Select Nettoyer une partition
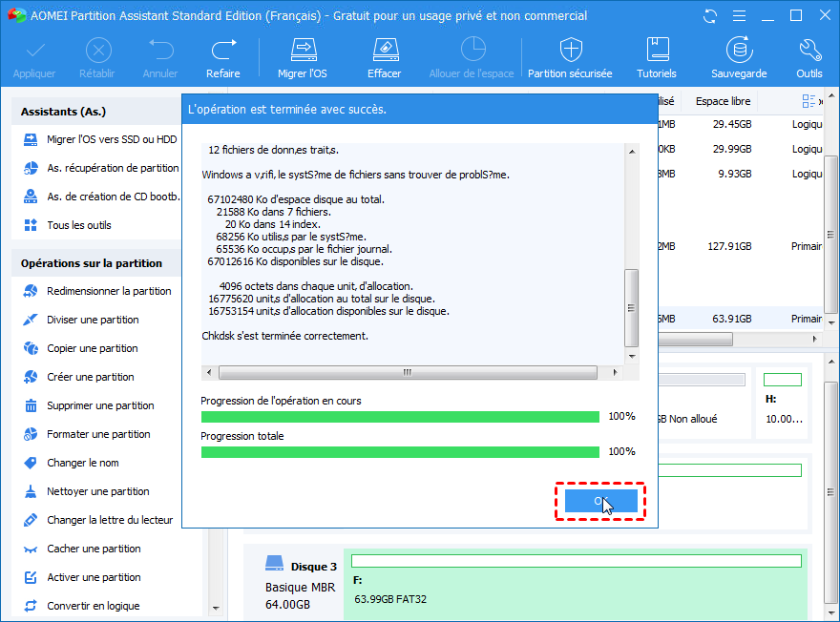 (86, 492)
